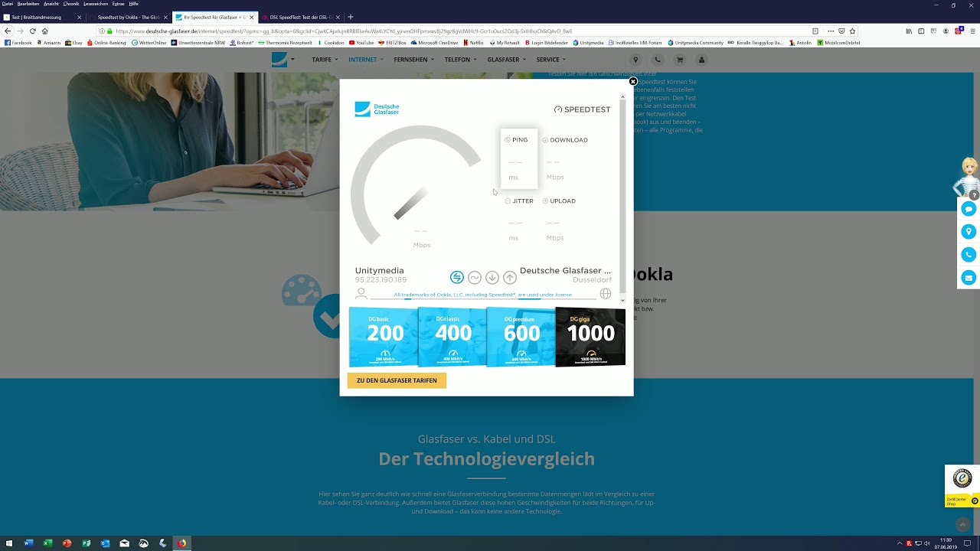Click the taskbar clock showing 11:30
The image size is (980, 551).
pyautogui.click(x=946, y=543)
